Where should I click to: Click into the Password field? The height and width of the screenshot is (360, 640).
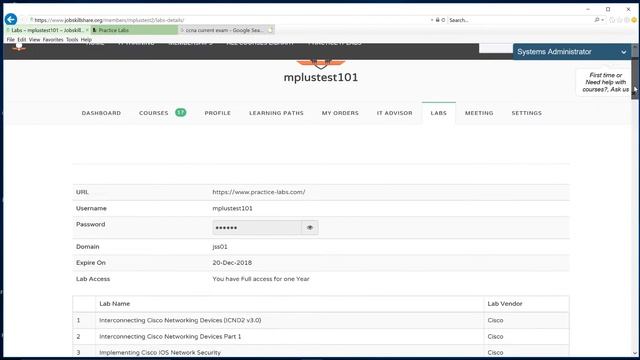pyautogui.click(x=257, y=228)
